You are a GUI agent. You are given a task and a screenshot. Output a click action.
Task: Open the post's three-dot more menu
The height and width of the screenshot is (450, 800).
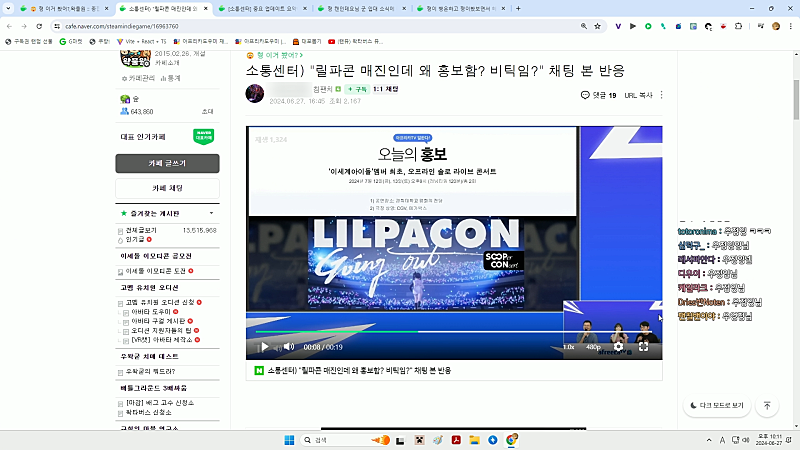[662, 95]
